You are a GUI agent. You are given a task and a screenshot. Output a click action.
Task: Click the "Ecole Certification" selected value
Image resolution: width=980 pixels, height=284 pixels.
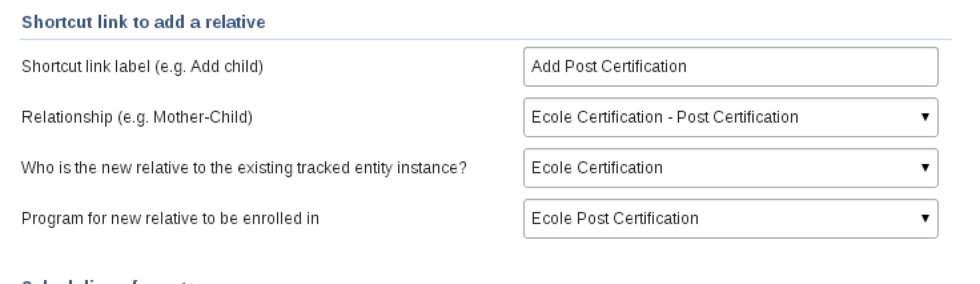597,168
